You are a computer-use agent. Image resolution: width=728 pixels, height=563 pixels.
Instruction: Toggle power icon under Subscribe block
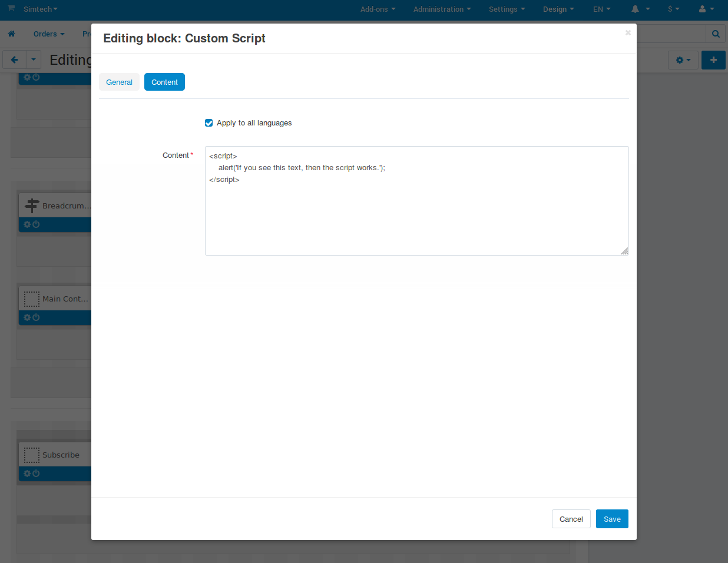pyautogui.click(x=36, y=473)
